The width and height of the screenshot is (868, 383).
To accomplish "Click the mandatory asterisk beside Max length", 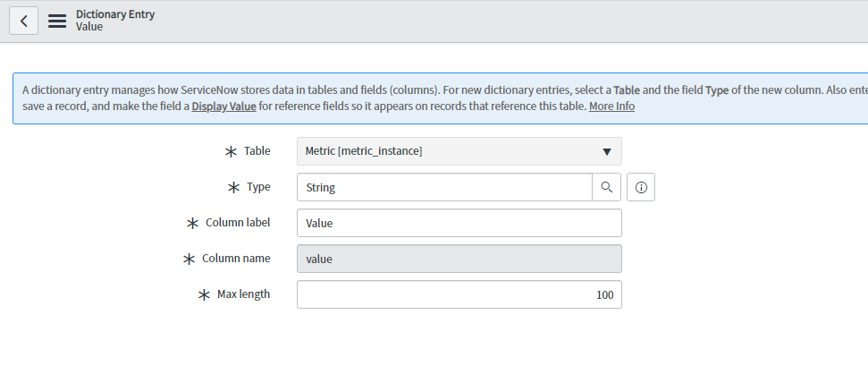I will click(x=204, y=294).
